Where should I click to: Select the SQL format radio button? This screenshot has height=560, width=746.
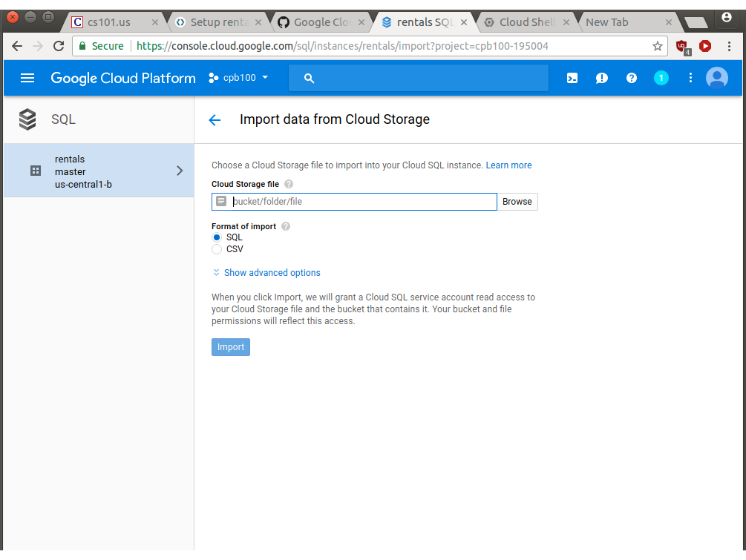point(217,237)
